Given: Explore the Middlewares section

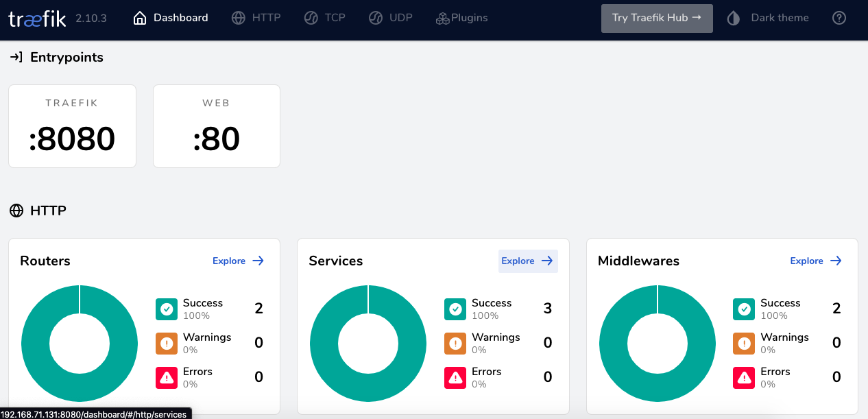Looking at the screenshot, I should pos(816,261).
